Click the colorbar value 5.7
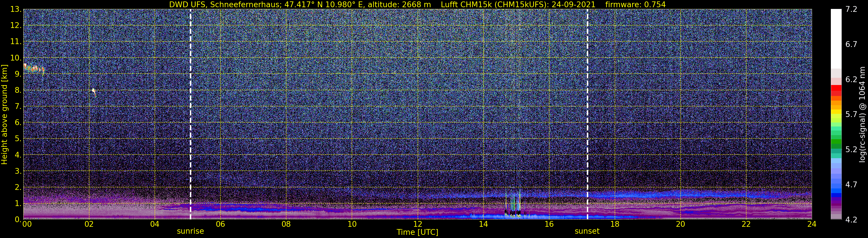 point(851,114)
